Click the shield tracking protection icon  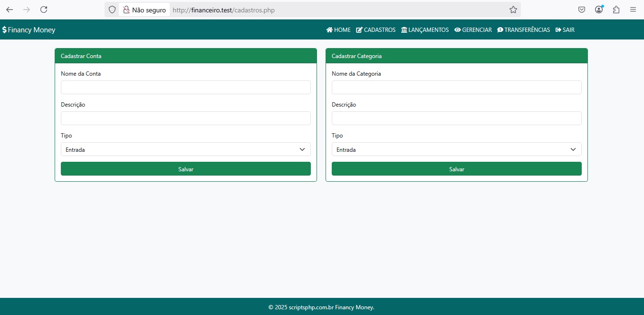(x=112, y=10)
